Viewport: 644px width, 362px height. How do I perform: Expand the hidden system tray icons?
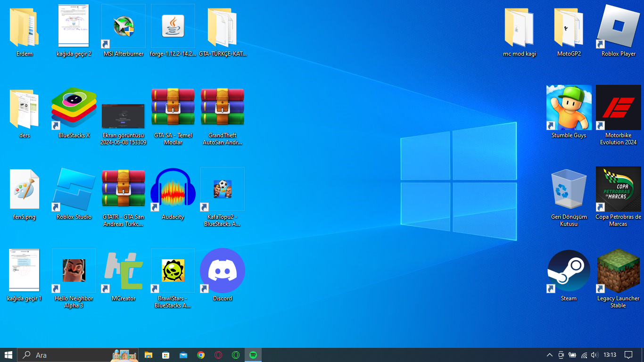click(550, 355)
